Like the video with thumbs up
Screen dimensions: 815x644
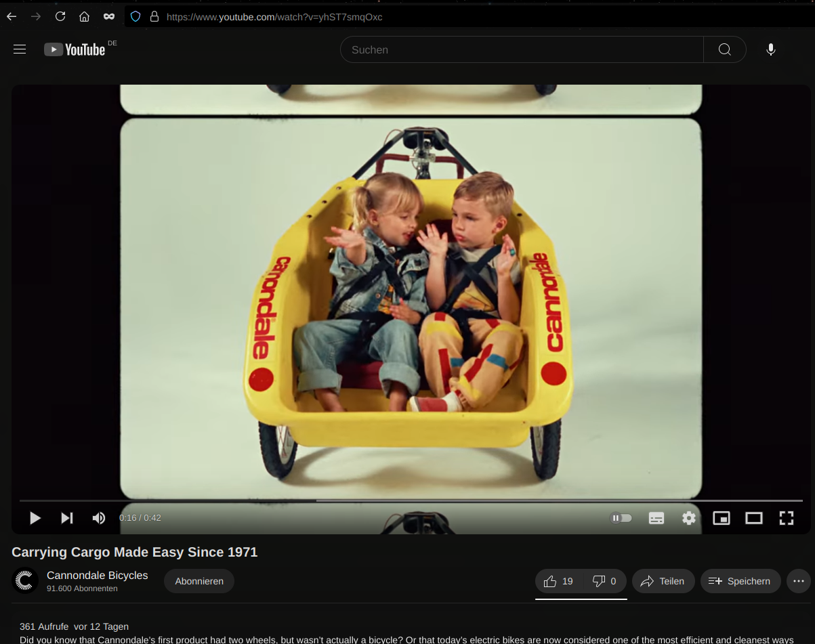click(x=558, y=581)
